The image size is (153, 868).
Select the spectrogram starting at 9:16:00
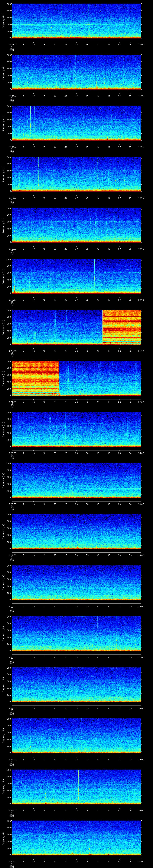point(77,123)
